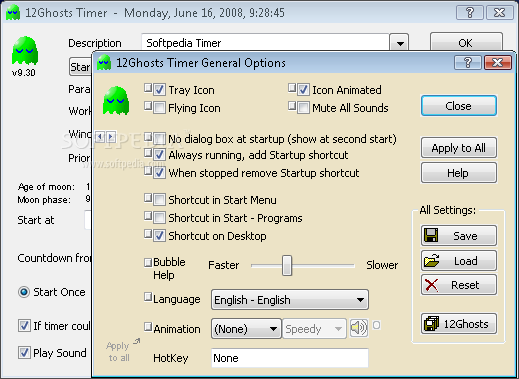Click the bubble help speed slider handle

[287, 265]
